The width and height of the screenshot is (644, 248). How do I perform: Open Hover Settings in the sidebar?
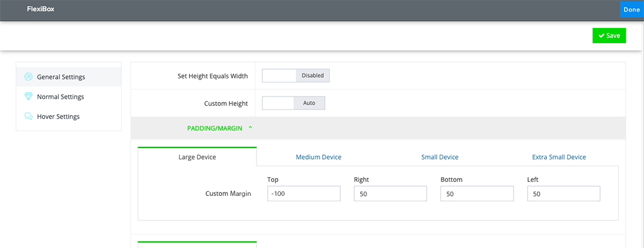tap(58, 116)
